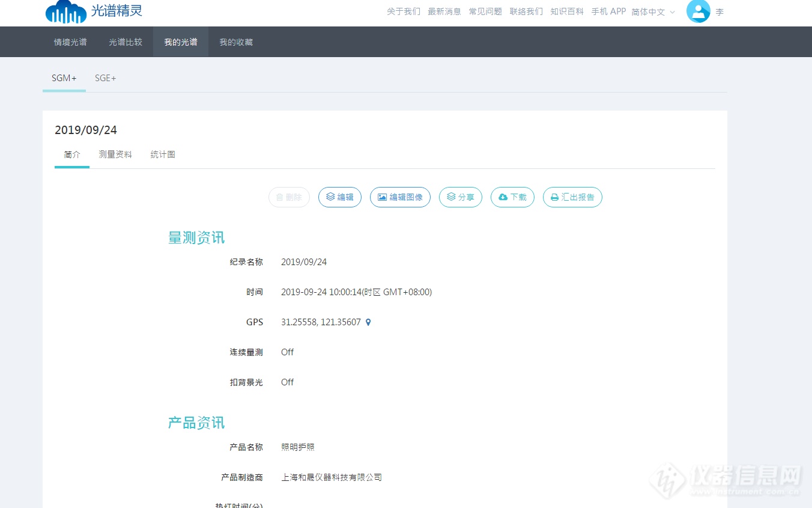
Task: Click the 量测资讯 section heading
Action: point(196,237)
